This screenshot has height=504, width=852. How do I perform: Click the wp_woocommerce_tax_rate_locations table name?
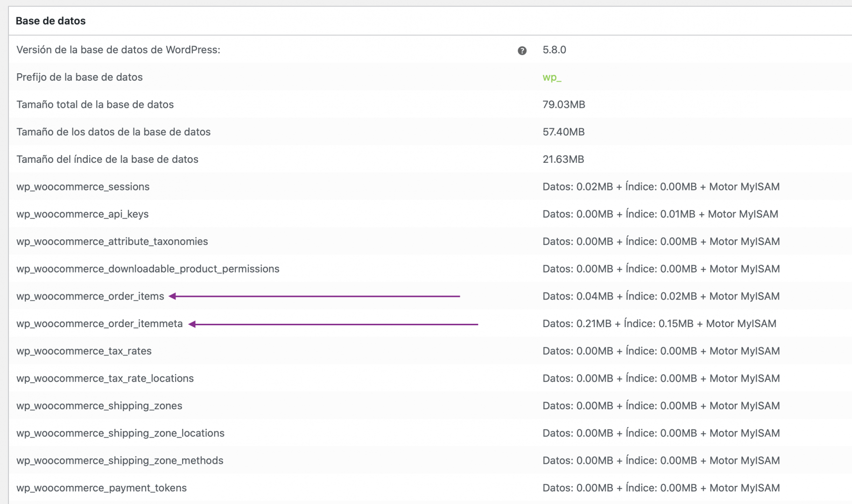coord(105,378)
